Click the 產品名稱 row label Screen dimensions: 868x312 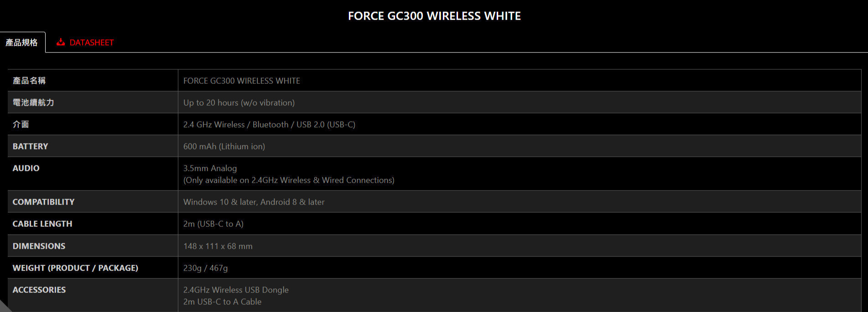(x=29, y=81)
